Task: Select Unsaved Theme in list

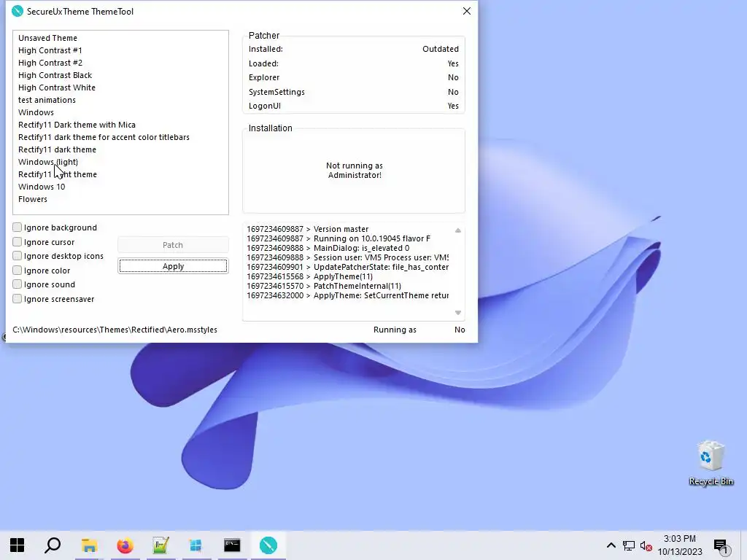Action: click(x=47, y=38)
